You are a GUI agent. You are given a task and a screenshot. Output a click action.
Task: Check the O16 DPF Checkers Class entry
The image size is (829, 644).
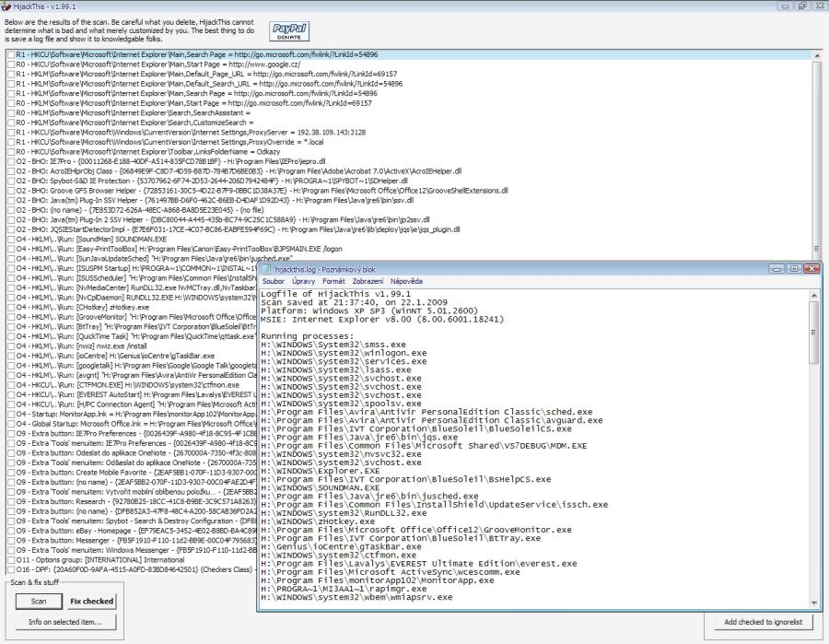11,569
